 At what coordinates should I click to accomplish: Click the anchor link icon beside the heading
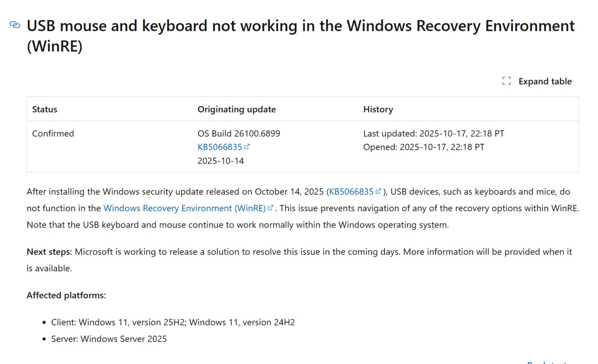(15, 25)
